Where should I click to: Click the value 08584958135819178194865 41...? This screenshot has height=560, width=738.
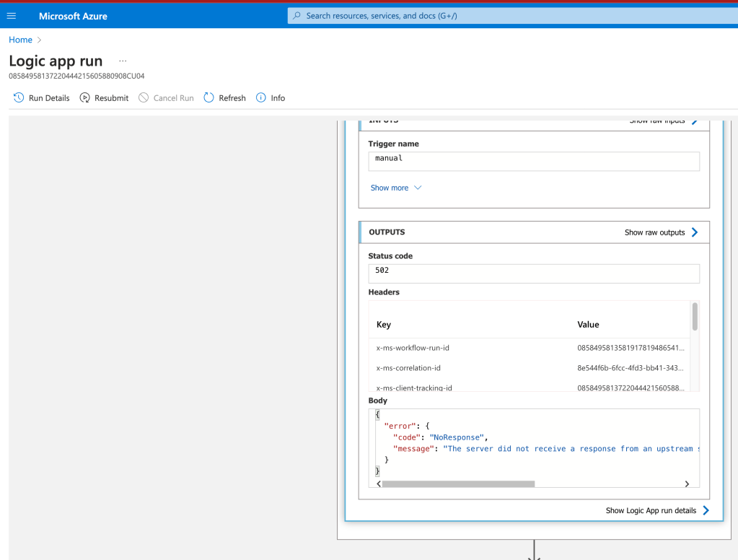coord(631,348)
